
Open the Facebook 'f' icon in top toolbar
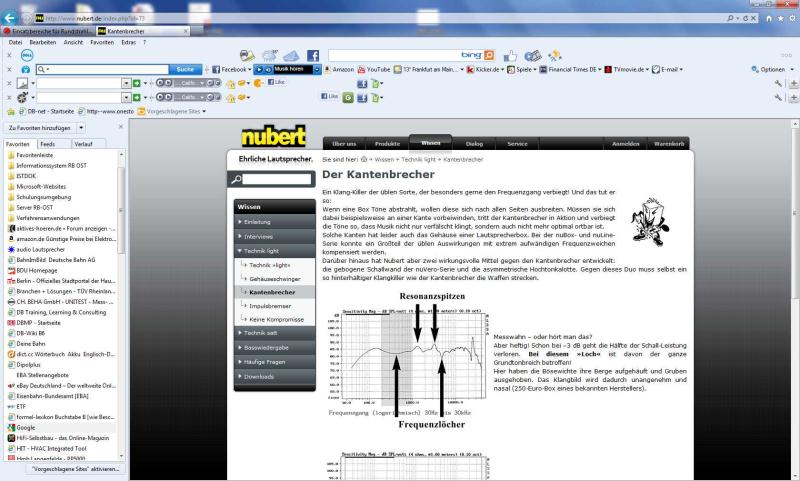click(313, 55)
